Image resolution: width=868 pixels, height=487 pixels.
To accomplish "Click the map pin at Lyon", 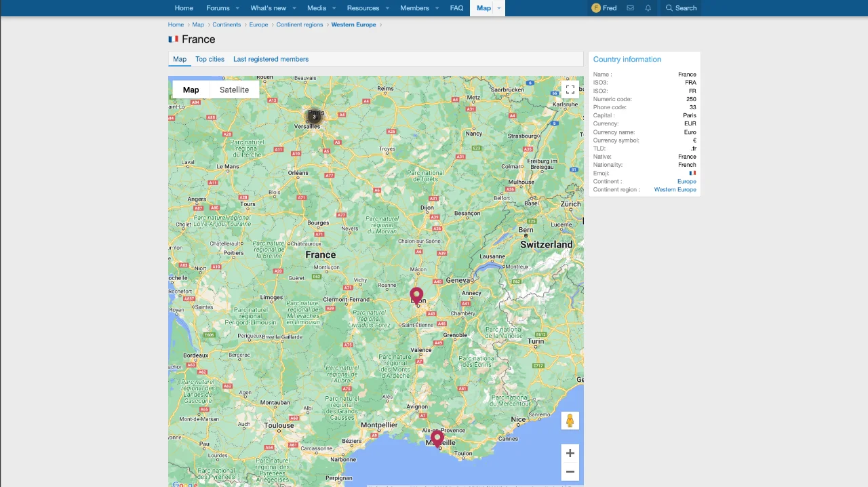I will point(416,296).
